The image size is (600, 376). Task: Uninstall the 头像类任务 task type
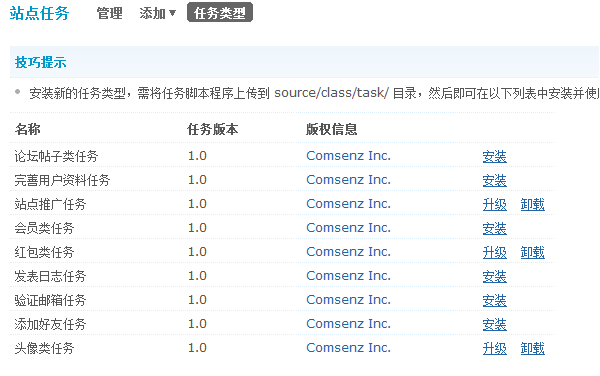click(532, 348)
